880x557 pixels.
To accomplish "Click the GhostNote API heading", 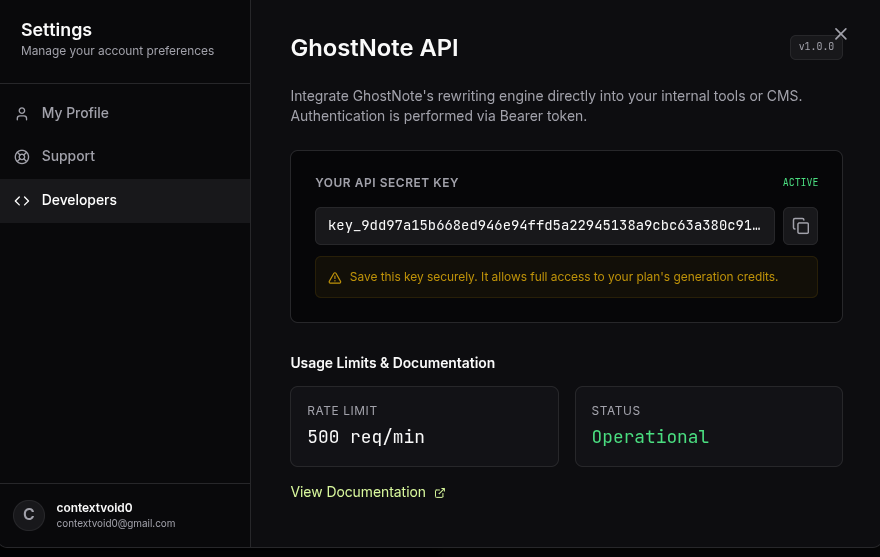I will pyautogui.click(x=374, y=48).
